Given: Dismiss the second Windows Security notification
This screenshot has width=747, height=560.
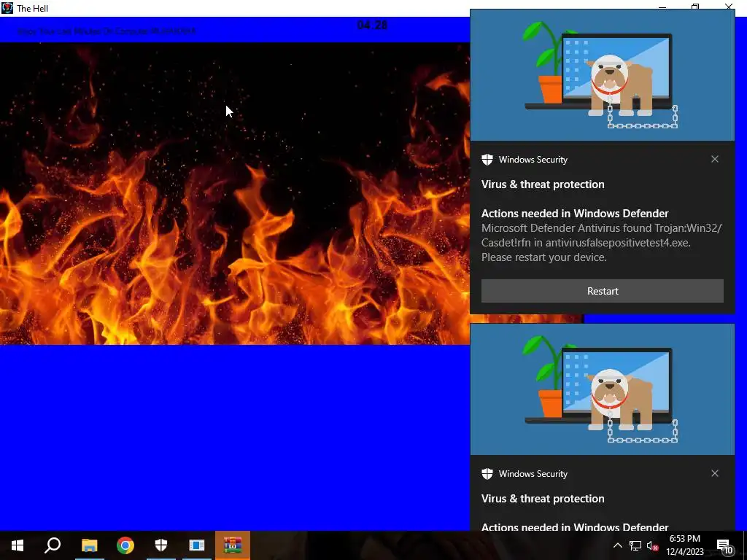Looking at the screenshot, I should (x=715, y=473).
